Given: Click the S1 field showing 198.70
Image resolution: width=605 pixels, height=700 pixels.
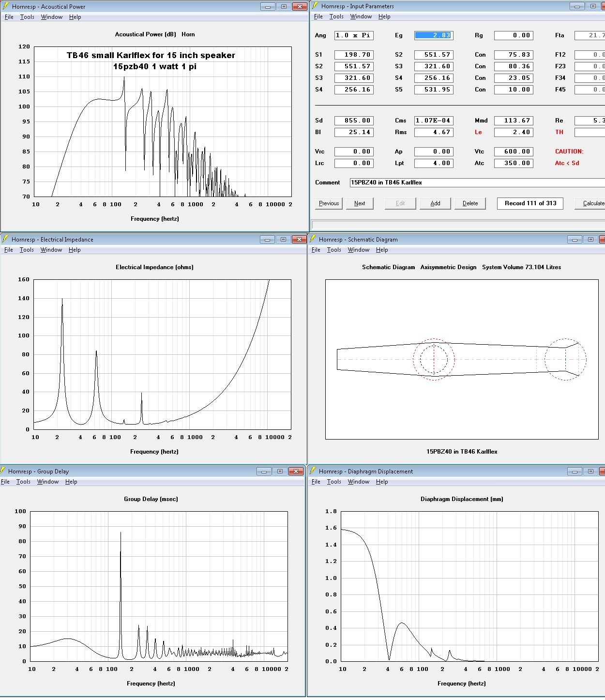Looking at the screenshot, I should (x=354, y=55).
